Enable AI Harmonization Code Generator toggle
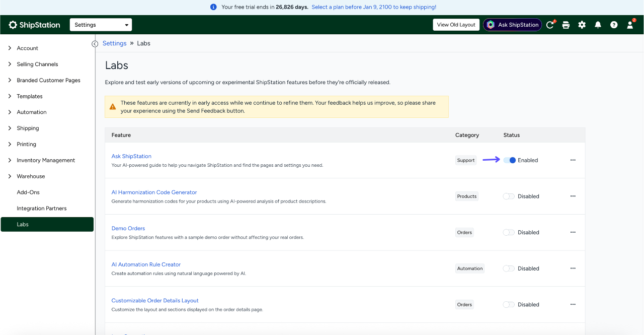 click(x=509, y=196)
